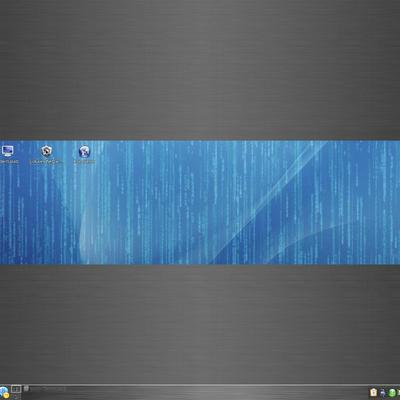
Task: Open the start menu launcher in the panel
Action: [4, 393]
